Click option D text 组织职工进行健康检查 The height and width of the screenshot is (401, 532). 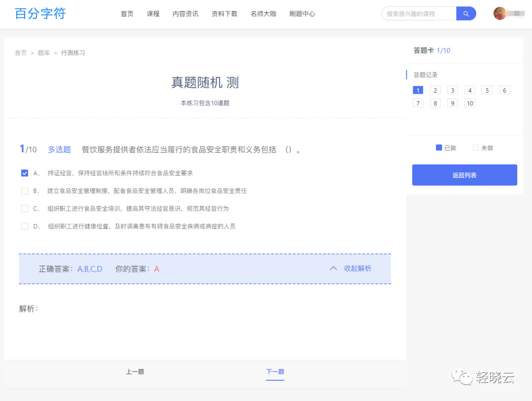(x=141, y=226)
